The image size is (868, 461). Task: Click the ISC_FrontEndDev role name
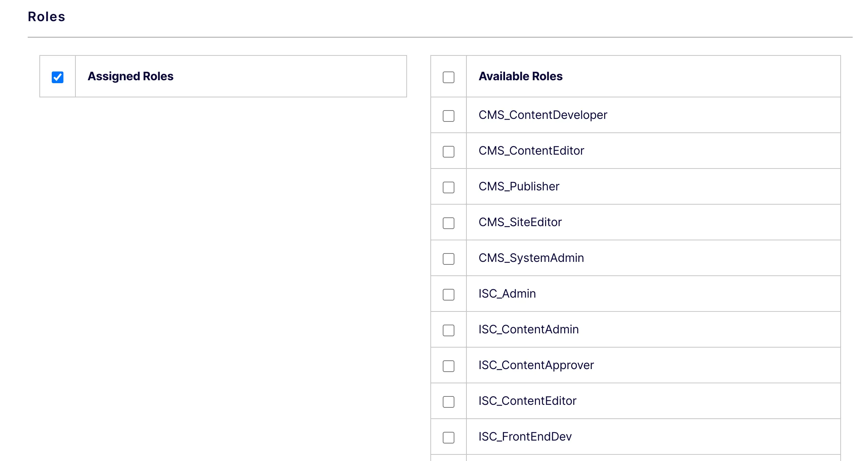(x=525, y=437)
